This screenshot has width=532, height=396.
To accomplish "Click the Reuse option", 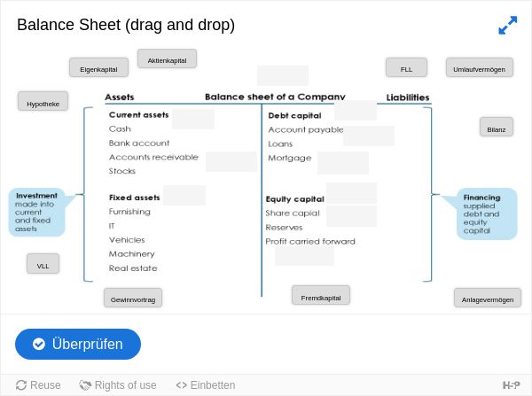I will click(38, 385).
